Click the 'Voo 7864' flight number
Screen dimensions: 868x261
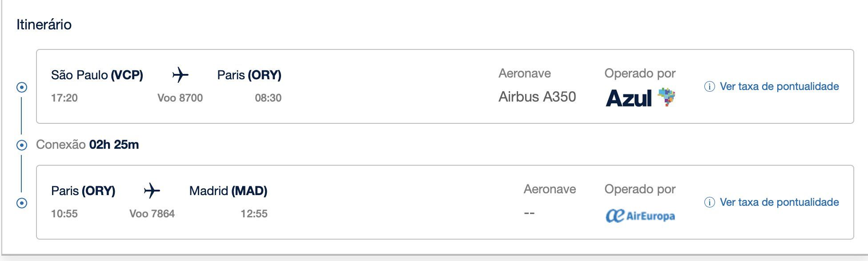(x=152, y=214)
